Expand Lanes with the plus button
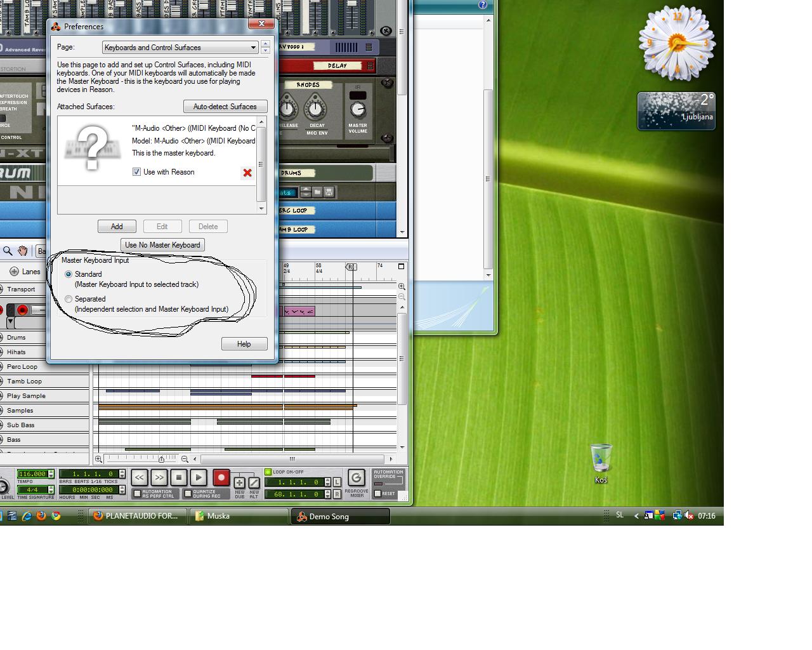This screenshot has height=650, width=812. click(x=14, y=272)
